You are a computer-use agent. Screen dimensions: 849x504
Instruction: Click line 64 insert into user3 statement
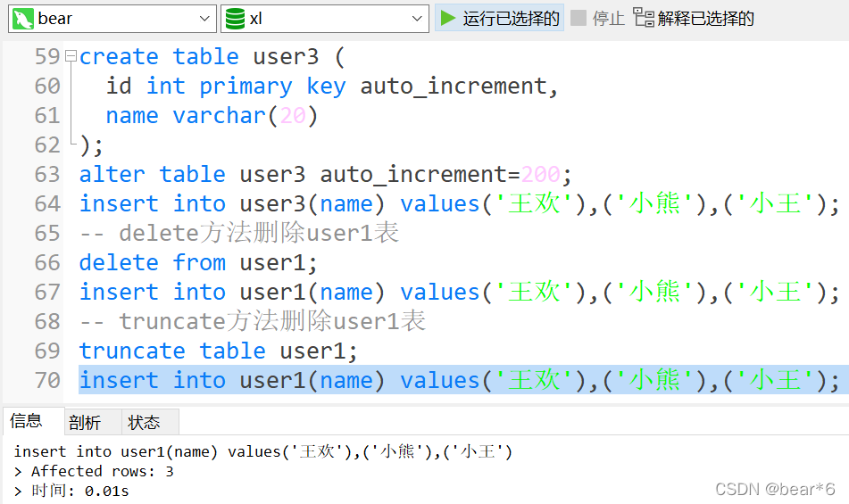click(x=459, y=204)
